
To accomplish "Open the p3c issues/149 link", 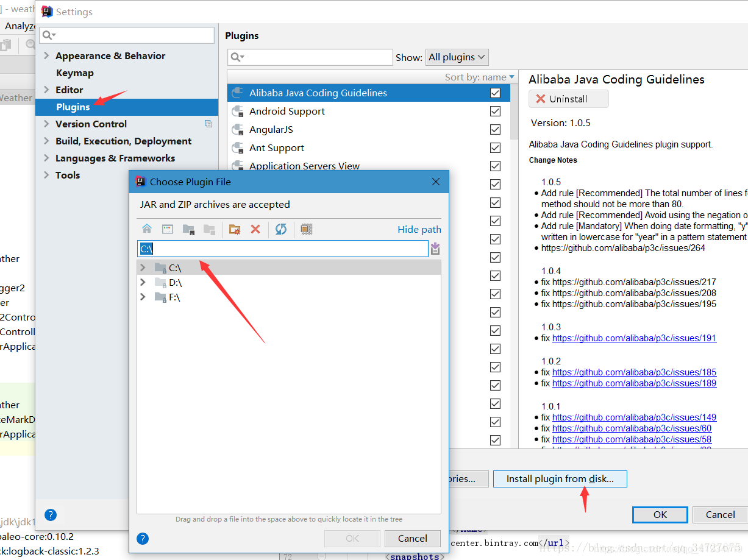I will pos(634,417).
